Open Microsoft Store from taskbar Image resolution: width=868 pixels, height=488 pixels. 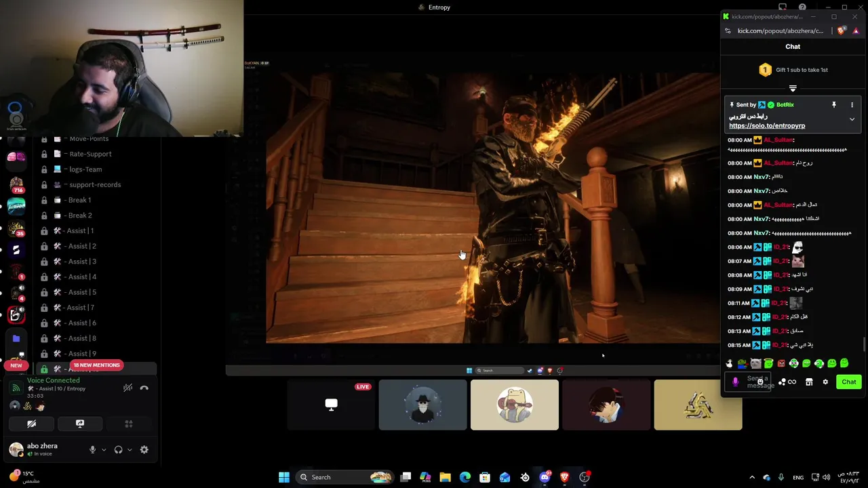pos(485,477)
